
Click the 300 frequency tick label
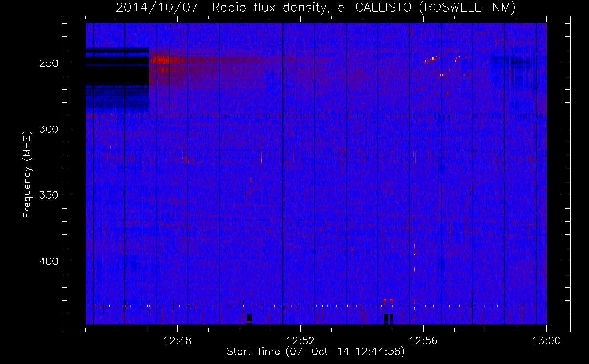[49, 129]
